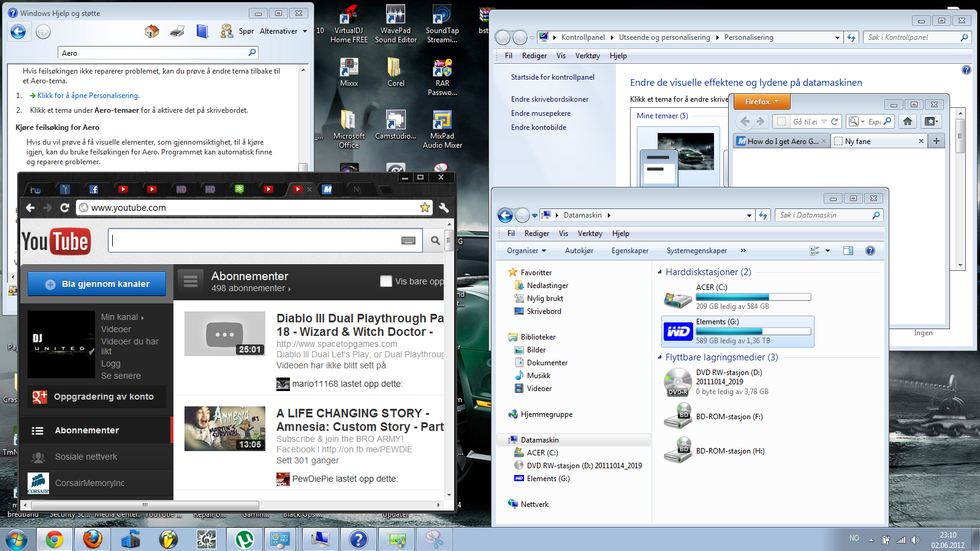
Task: Open Chrome wrench settings menu
Action: click(444, 208)
